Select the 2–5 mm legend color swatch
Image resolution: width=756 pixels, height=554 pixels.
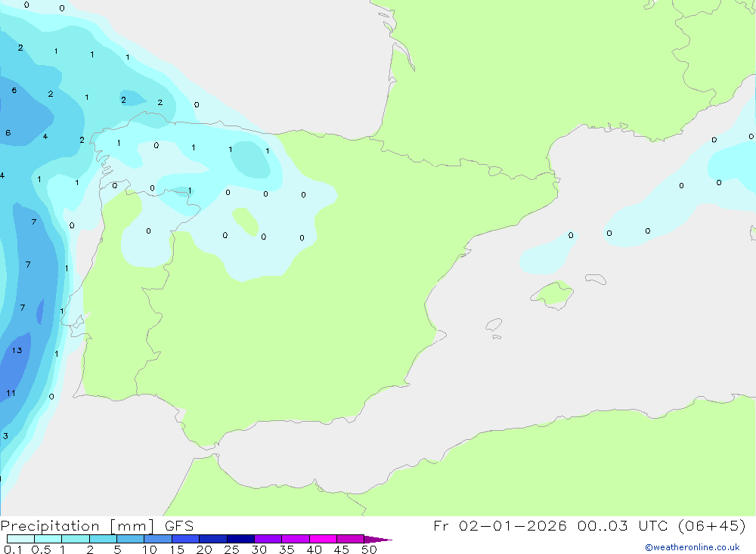[x=103, y=539]
